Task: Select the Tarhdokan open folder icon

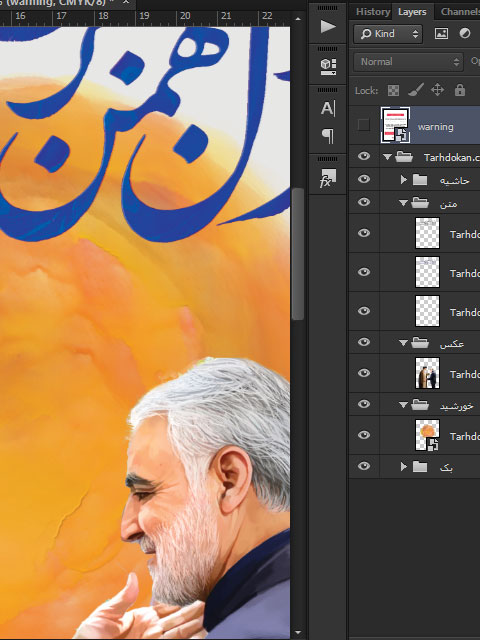Action: pos(404,157)
